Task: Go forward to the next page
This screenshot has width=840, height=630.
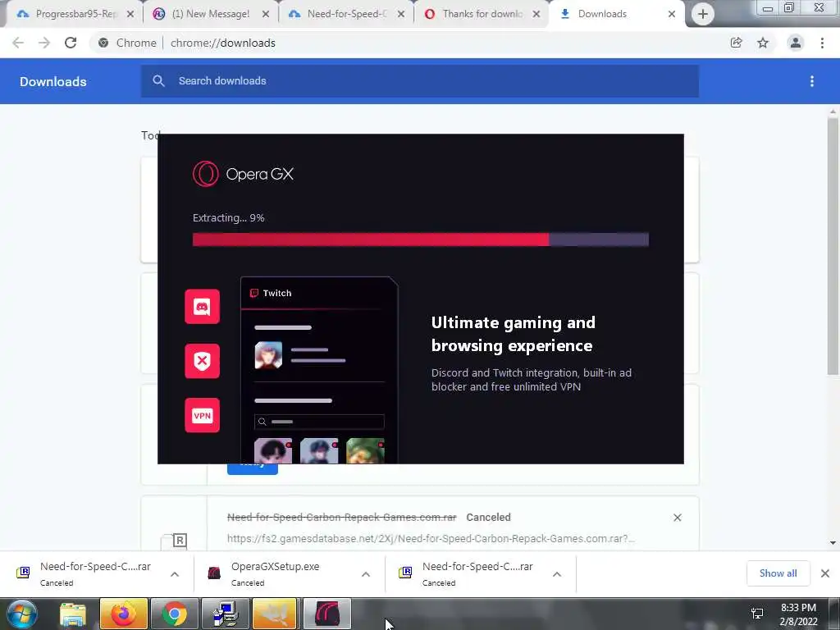Action: (44, 43)
